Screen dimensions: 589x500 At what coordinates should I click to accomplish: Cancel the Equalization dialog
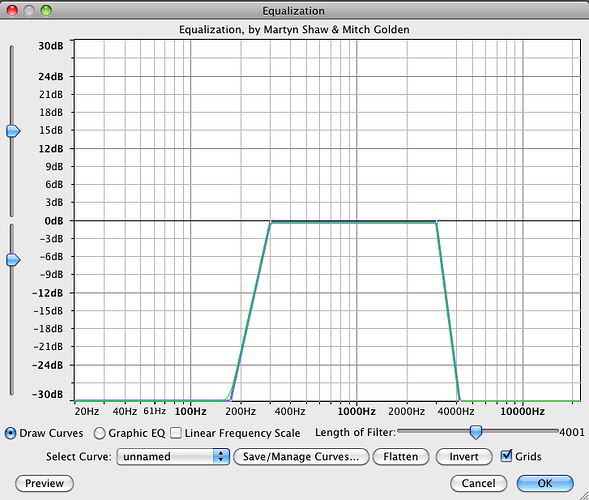pyautogui.click(x=478, y=483)
